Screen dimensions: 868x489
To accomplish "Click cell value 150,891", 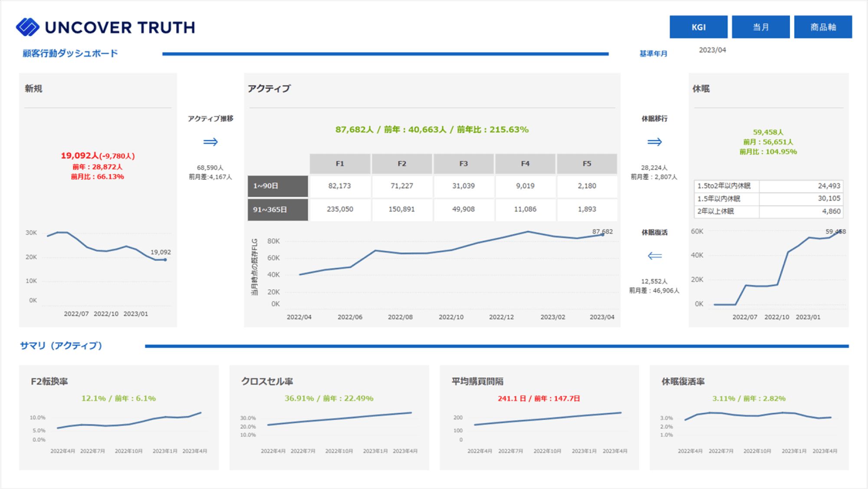I will [x=401, y=209].
